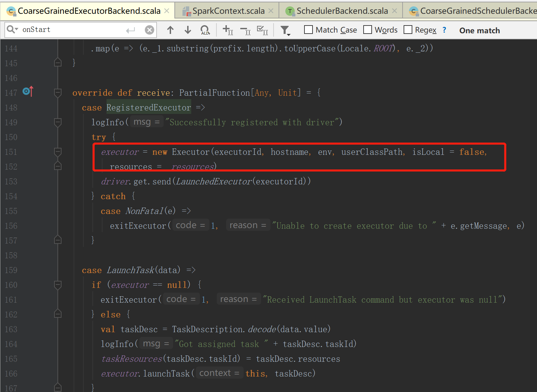Collapse if block fold at line 160
The image size is (537, 392).
click(x=58, y=285)
